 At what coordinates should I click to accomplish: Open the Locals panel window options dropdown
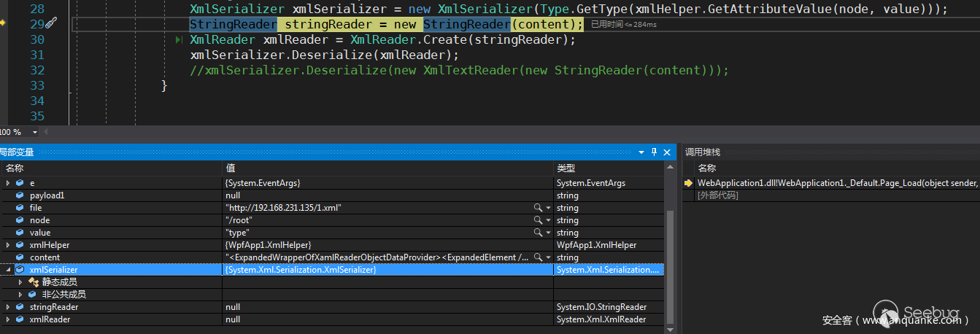[641, 152]
